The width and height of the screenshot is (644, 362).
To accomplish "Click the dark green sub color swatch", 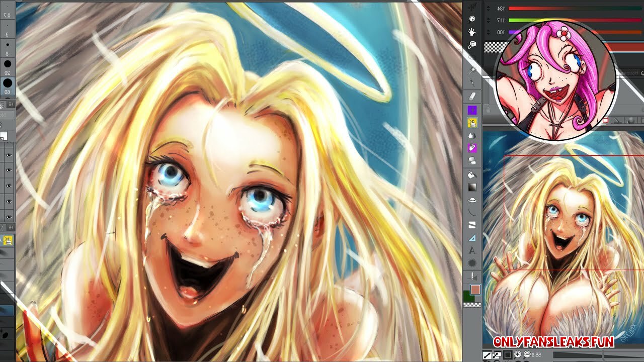I will 468,296.
